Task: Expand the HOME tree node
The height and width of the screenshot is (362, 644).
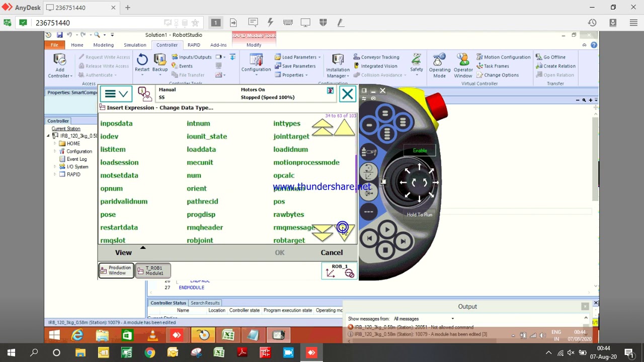Action: pyautogui.click(x=55, y=143)
